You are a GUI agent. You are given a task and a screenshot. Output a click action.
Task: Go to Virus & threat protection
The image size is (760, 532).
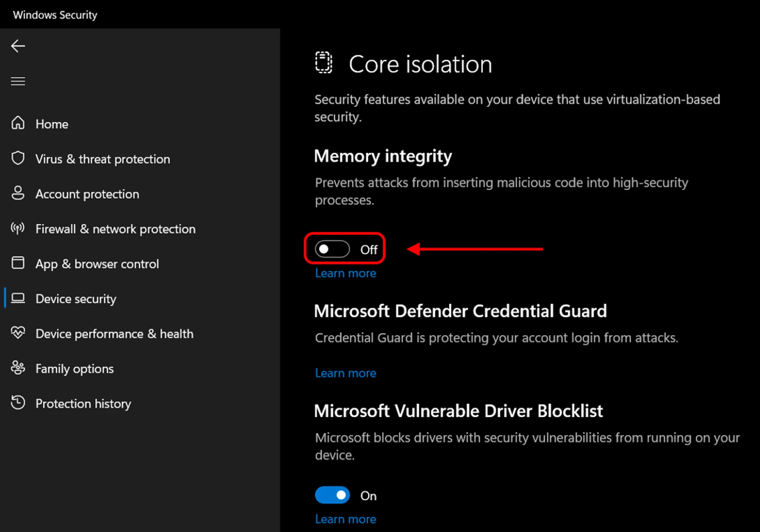click(x=103, y=159)
